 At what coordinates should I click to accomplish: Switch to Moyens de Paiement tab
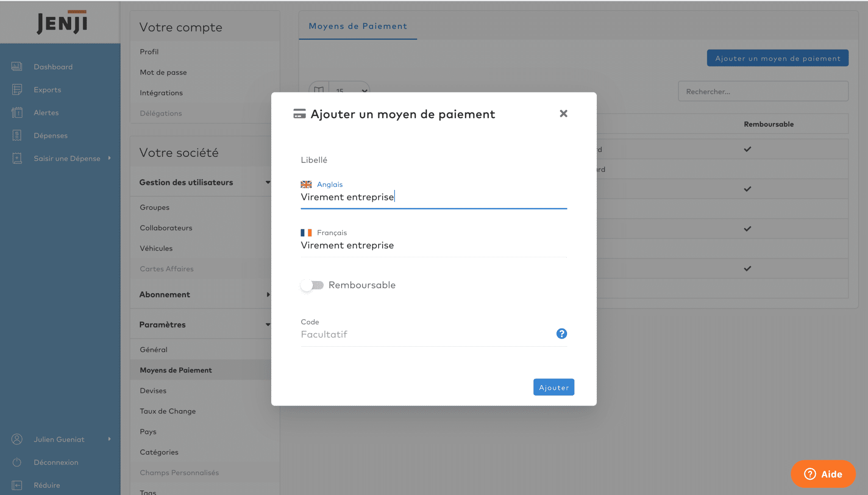pyautogui.click(x=358, y=26)
